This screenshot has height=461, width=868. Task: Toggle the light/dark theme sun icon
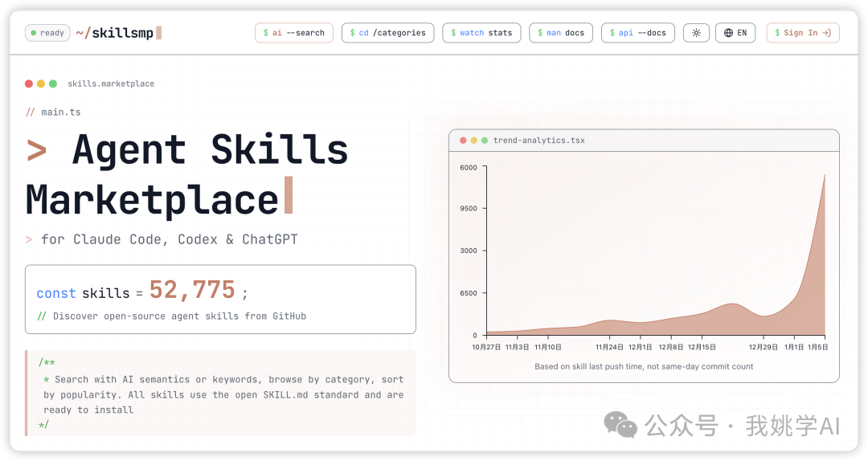pos(696,33)
